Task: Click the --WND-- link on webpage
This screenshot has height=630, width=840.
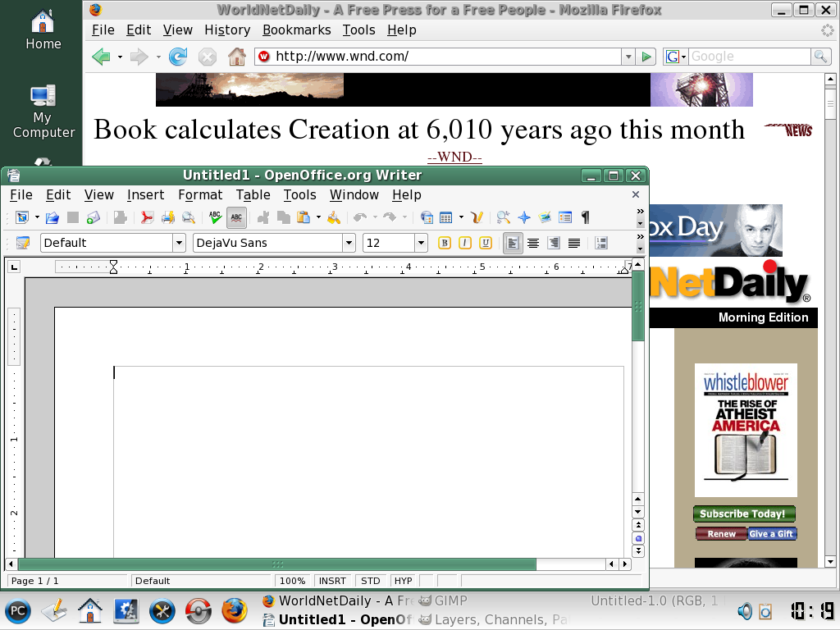Action: [x=454, y=157]
